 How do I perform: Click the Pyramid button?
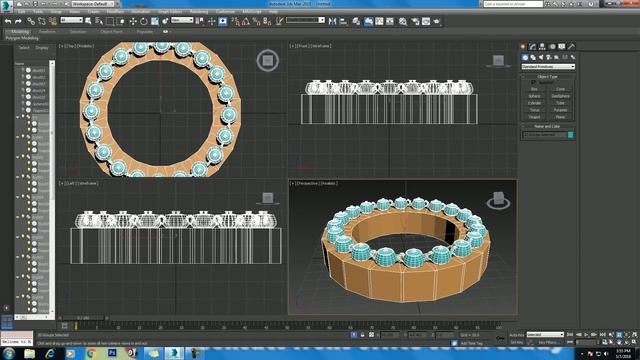point(560,110)
